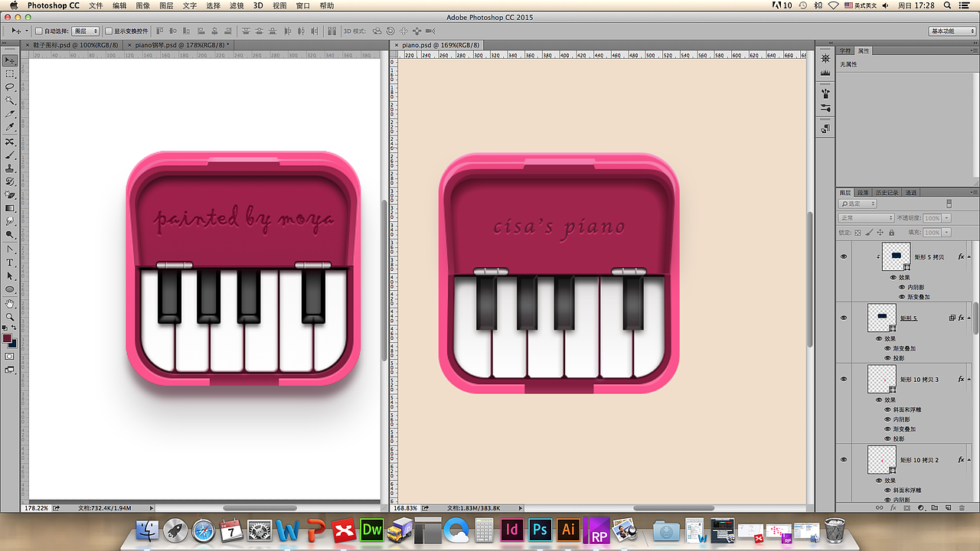
Task: Click the Layers panel vertical scrollbar
Action: click(x=976, y=318)
